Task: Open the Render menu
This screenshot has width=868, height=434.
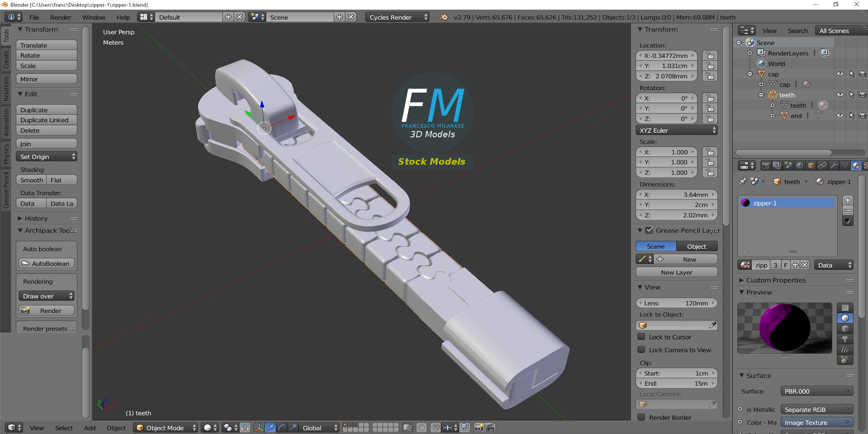Action: click(60, 17)
